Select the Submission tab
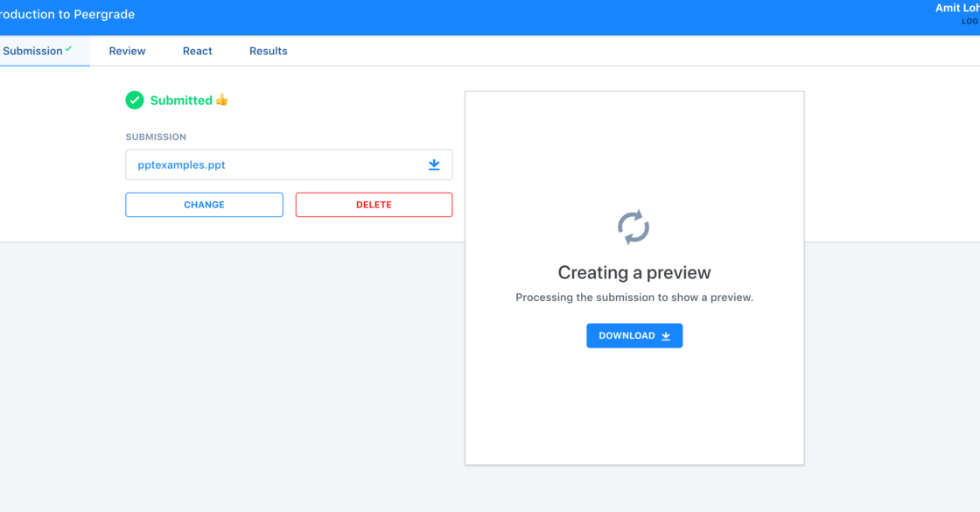Screen dimensions: 980x512 [x=33, y=51]
